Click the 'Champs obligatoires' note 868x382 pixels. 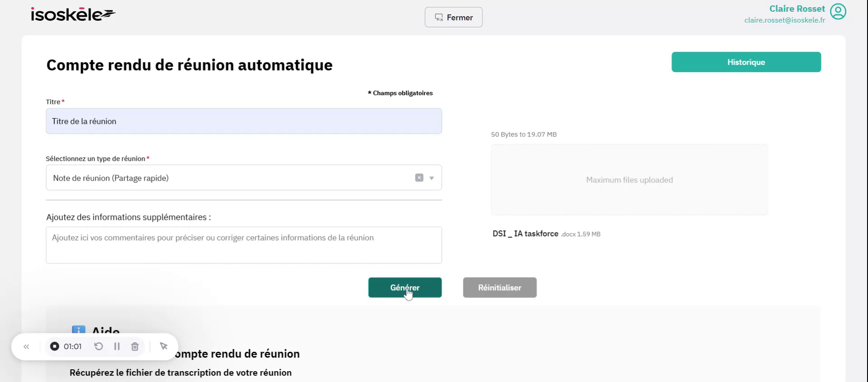pyautogui.click(x=400, y=93)
